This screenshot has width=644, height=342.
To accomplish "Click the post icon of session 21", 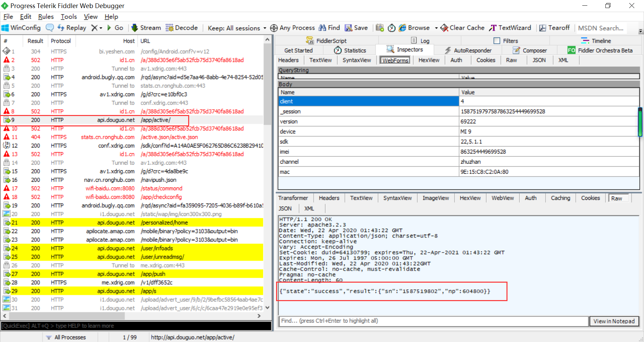I will pyautogui.click(x=6, y=223).
